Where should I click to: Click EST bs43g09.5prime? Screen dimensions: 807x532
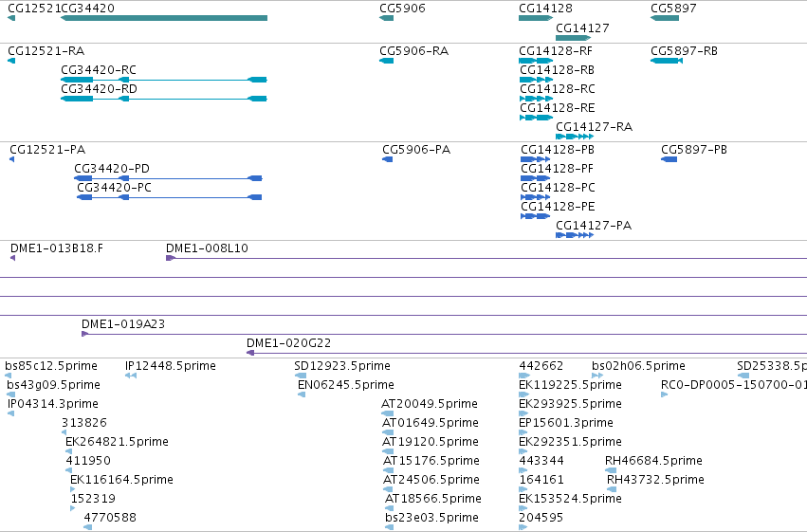(10, 394)
